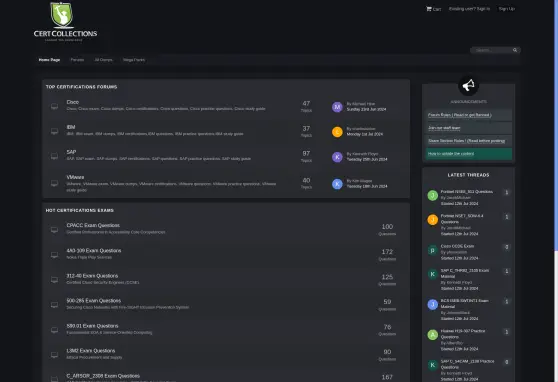
Task: Open the All Dumps menu item
Action: 104,60
